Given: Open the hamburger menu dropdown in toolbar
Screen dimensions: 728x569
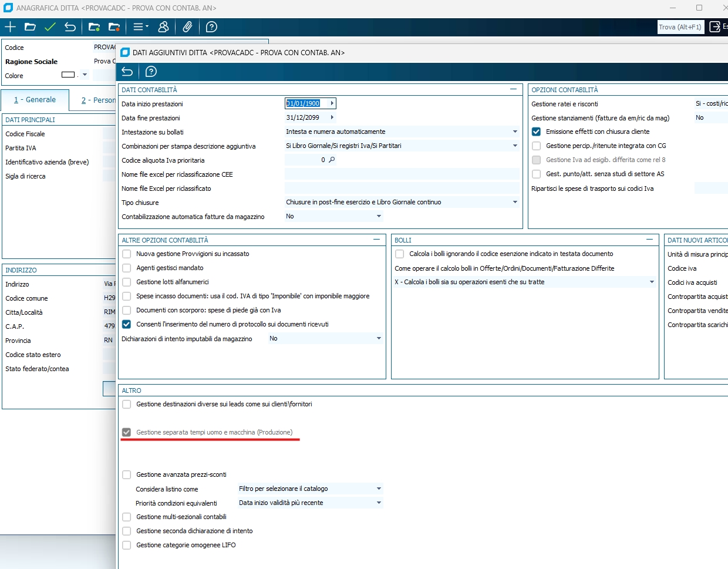Looking at the screenshot, I should 140,27.
